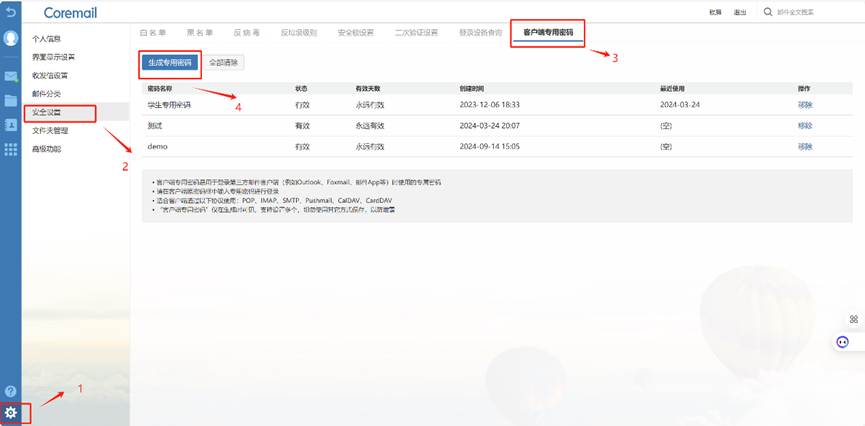
Task: Select 安全设置 in the settings menu
Action: pos(48,111)
